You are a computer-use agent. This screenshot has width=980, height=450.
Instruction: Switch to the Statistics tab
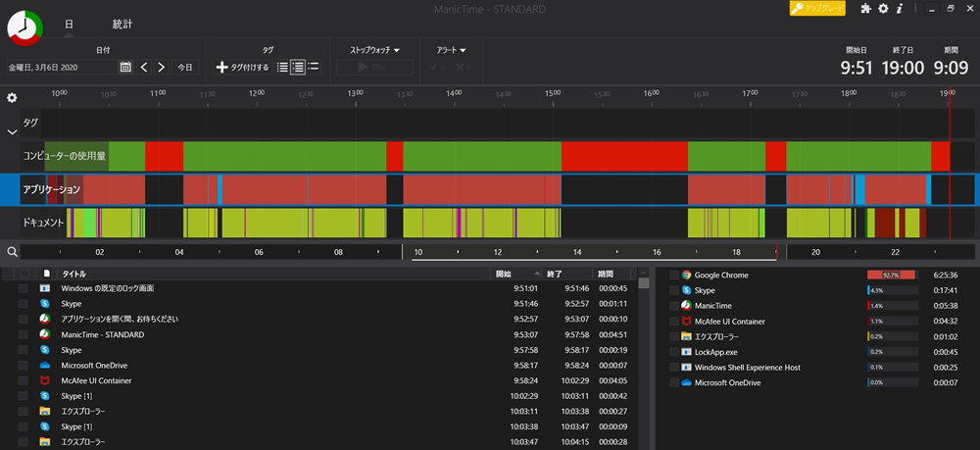pos(122,25)
